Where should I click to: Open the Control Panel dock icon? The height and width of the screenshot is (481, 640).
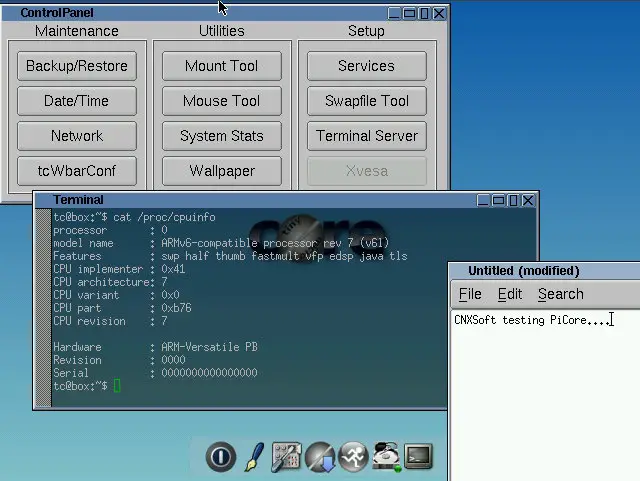point(286,457)
